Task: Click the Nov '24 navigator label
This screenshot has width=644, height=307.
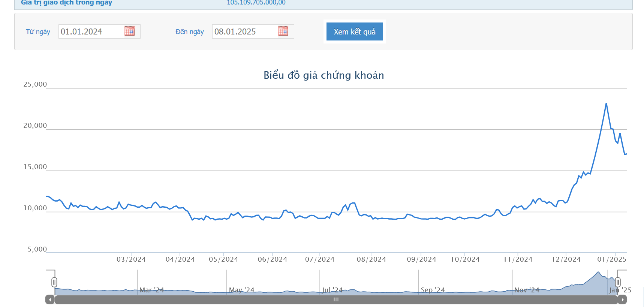Action: pyautogui.click(x=527, y=290)
